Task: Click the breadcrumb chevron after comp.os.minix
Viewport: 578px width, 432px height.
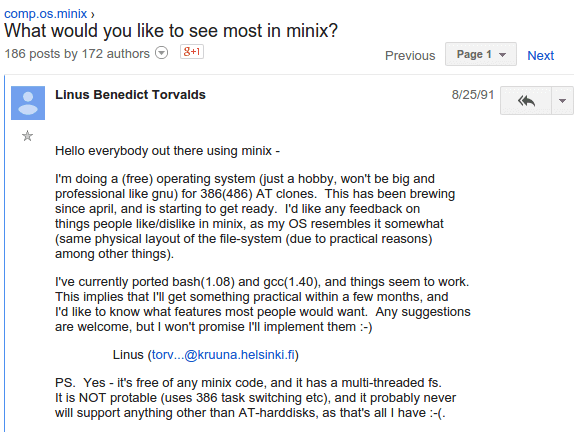Action: tap(93, 15)
